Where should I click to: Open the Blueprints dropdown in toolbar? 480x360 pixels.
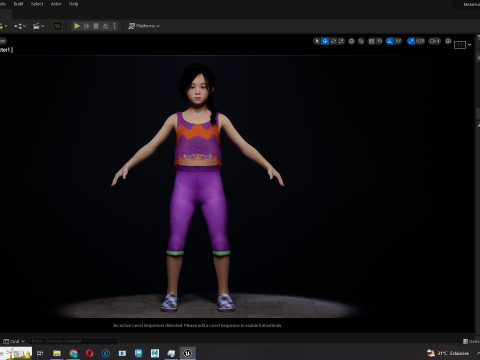[20, 26]
